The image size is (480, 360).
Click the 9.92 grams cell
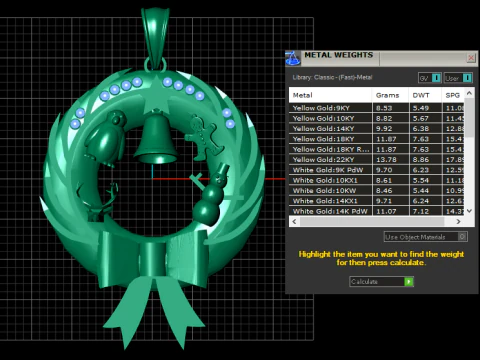[390, 129]
